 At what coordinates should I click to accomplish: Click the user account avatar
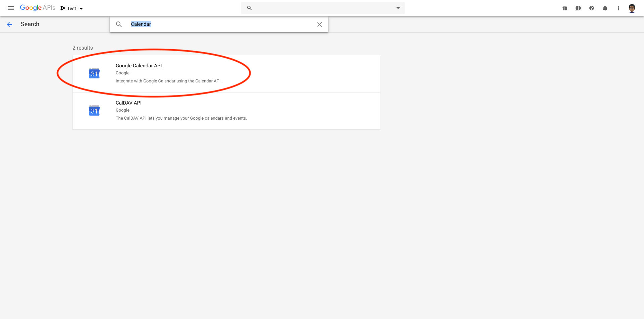coord(632,8)
